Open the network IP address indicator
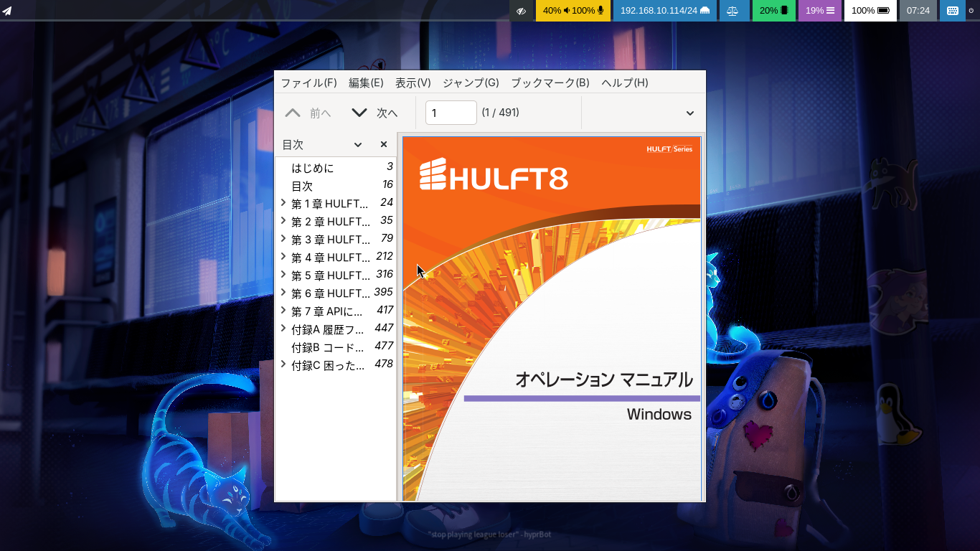980x551 pixels. pos(665,11)
